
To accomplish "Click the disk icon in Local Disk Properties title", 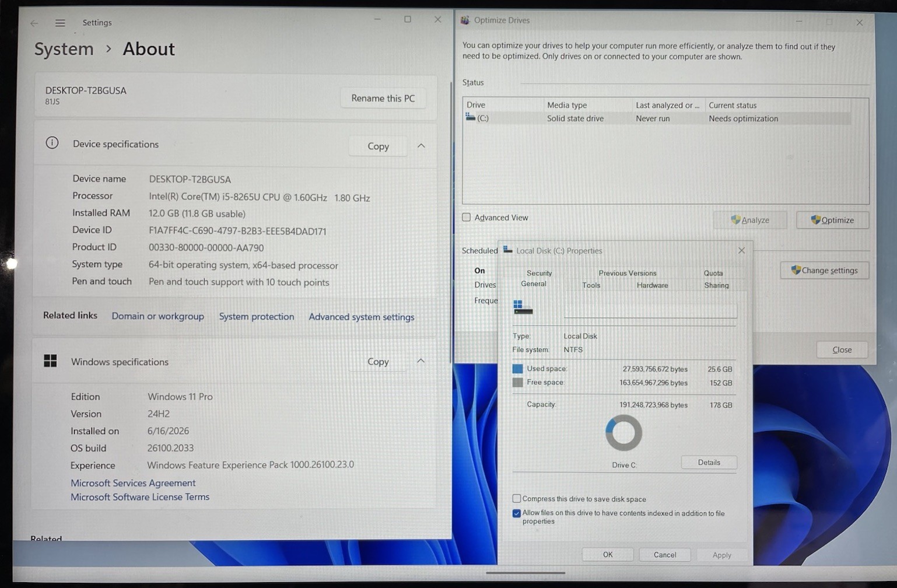I will (x=508, y=250).
